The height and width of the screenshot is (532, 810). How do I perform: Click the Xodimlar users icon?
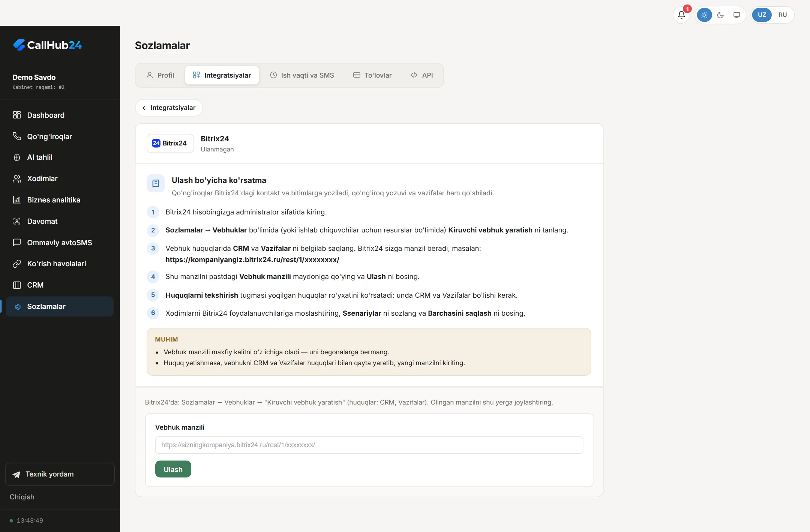point(17,179)
